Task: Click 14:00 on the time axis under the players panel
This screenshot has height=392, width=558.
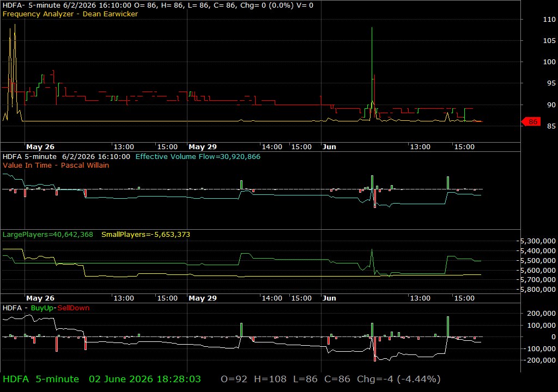Action: [x=272, y=298]
